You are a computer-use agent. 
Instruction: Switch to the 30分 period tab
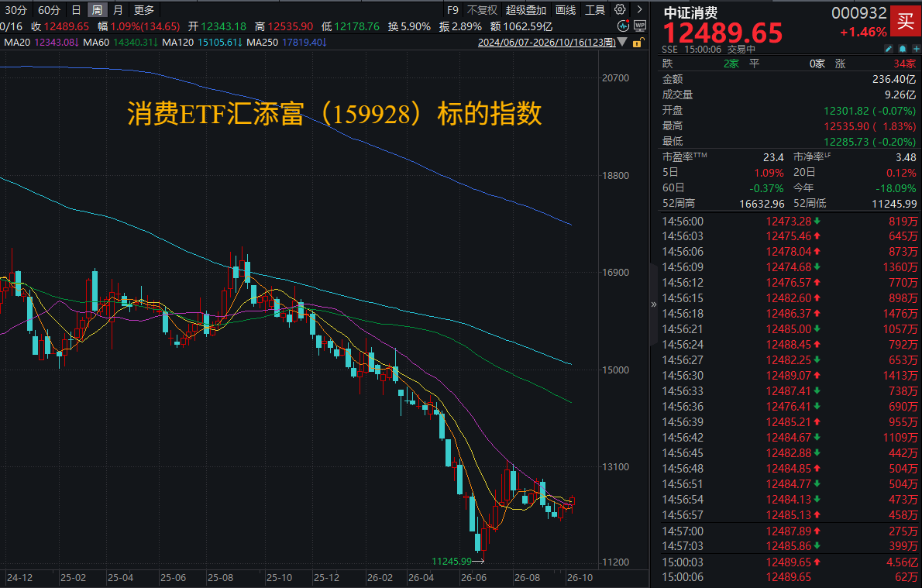coord(15,10)
